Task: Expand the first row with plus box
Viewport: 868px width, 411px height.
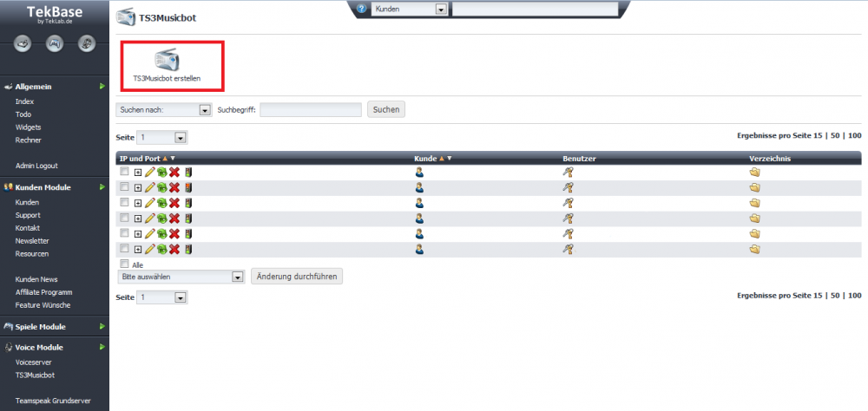Action: tap(138, 173)
